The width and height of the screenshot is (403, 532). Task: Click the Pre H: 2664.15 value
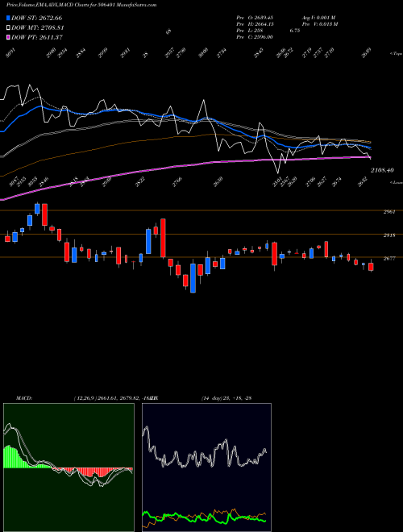[x=255, y=24]
